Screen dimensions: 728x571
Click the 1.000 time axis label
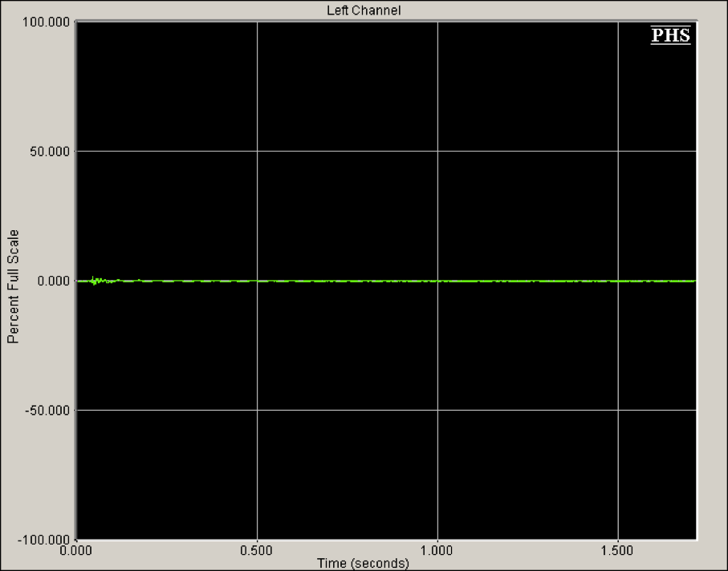tap(437, 551)
